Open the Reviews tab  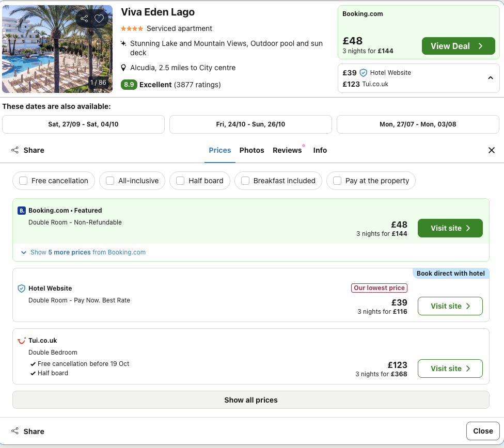click(287, 150)
